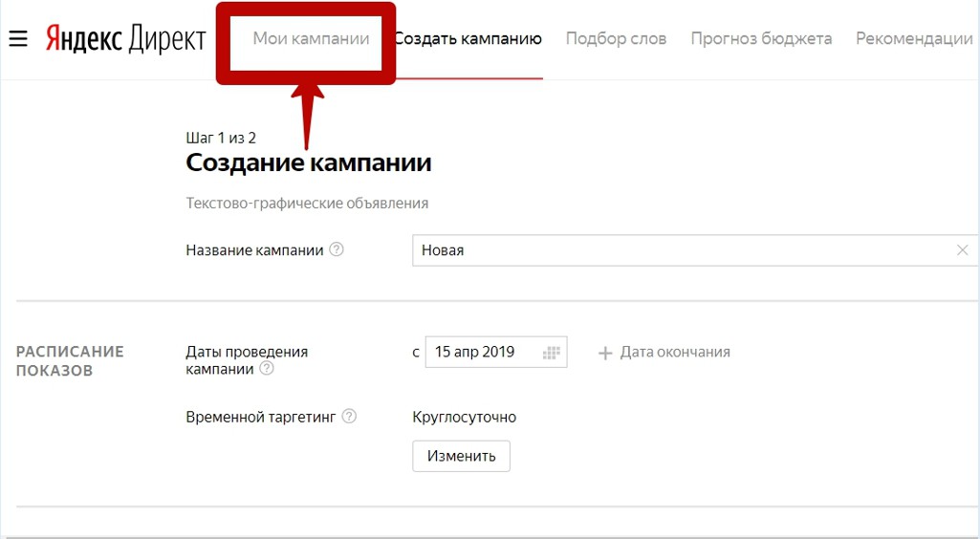Image resolution: width=980 pixels, height=539 pixels.
Task: Click the Временной таргетинг label
Action: coord(261,417)
